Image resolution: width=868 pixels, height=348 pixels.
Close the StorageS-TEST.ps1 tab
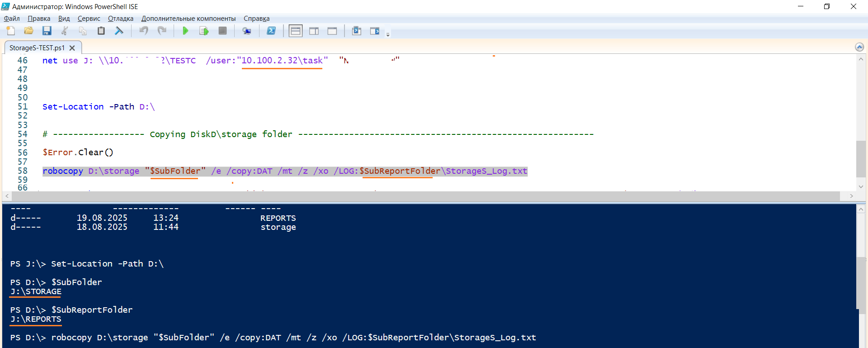click(x=72, y=48)
